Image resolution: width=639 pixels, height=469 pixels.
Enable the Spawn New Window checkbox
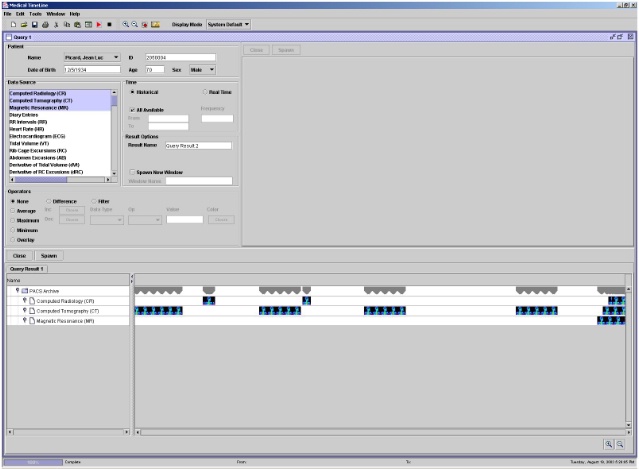pyautogui.click(x=132, y=172)
